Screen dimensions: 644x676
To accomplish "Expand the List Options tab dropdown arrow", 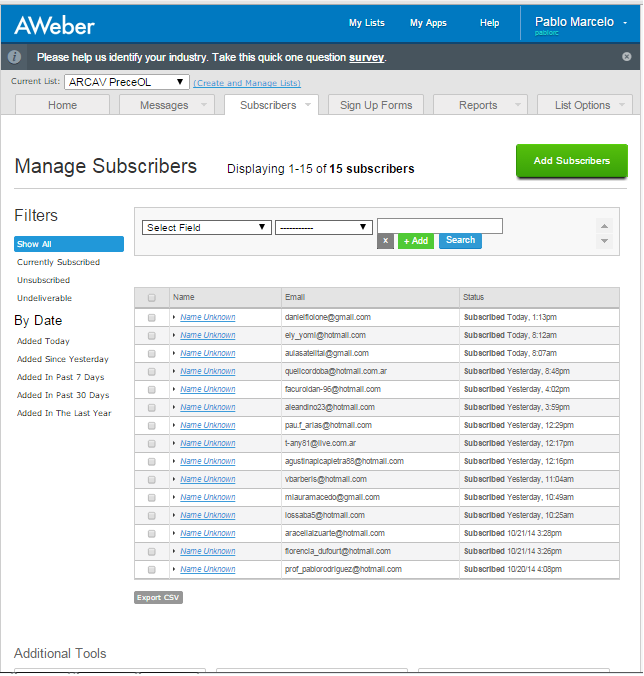I will tap(622, 105).
